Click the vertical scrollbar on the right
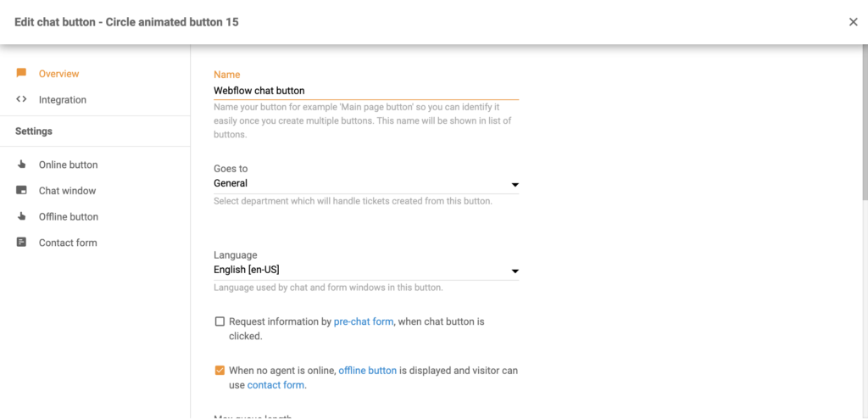This screenshot has height=419, width=868. pos(864,127)
